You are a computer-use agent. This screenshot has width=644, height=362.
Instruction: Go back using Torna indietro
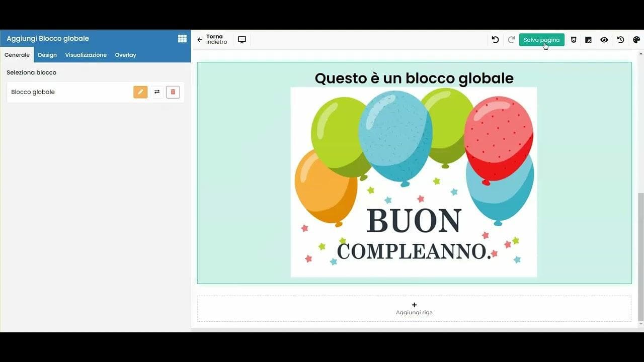pyautogui.click(x=210, y=39)
